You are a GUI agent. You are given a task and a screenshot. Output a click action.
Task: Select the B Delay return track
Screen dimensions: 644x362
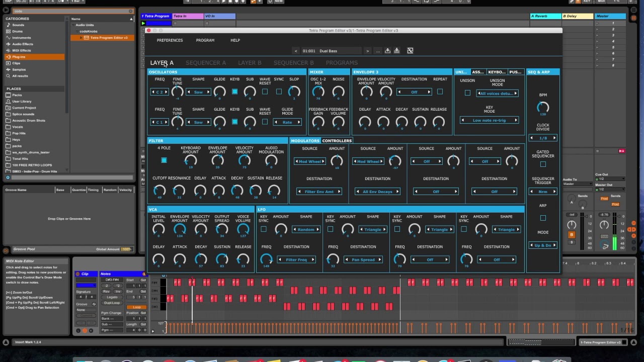click(x=578, y=16)
